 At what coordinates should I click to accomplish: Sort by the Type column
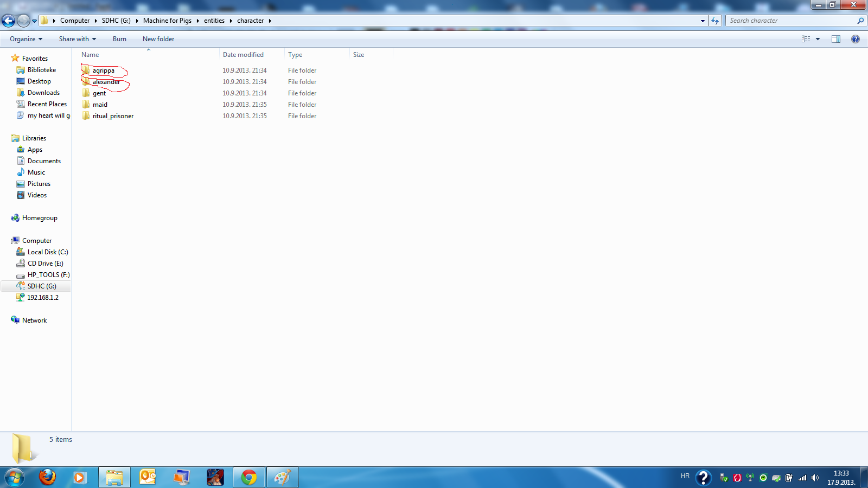[317, 55]
